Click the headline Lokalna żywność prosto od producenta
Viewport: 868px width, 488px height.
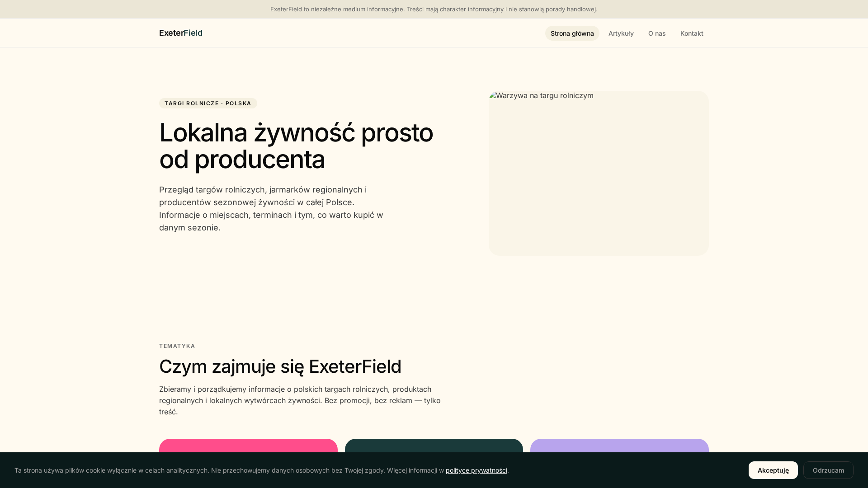[296, 146]
